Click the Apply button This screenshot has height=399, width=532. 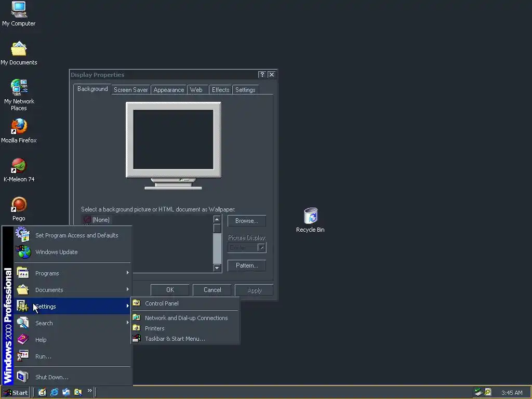[x=254, y=290]
